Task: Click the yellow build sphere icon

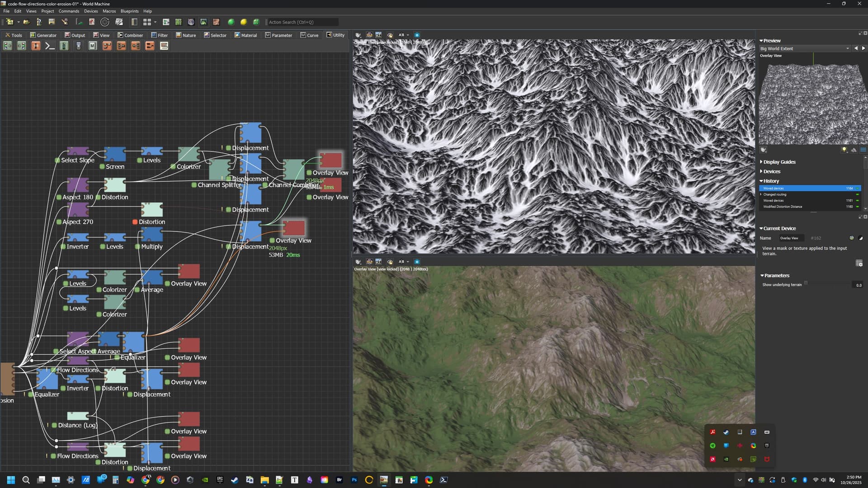Action: [244, 22]
